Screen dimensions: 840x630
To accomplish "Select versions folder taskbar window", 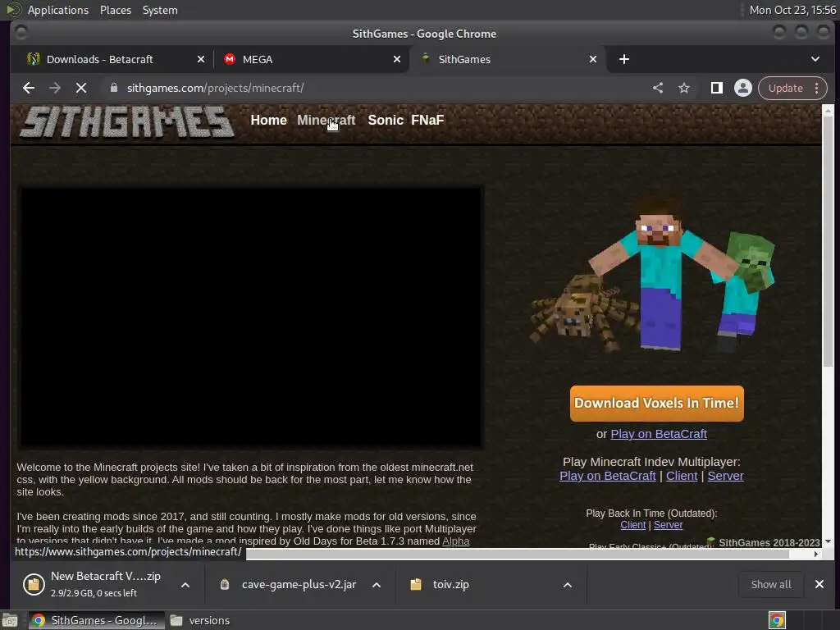I will pos(200,620).
